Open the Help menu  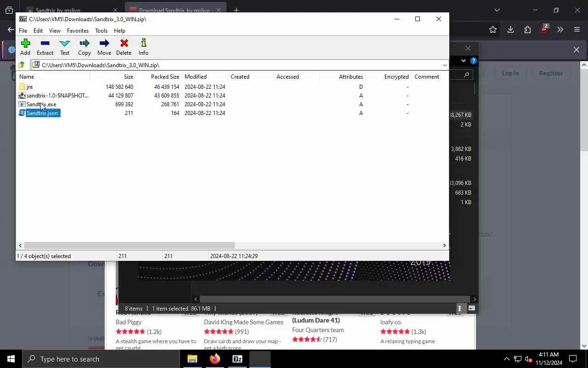tap(119, 31)
